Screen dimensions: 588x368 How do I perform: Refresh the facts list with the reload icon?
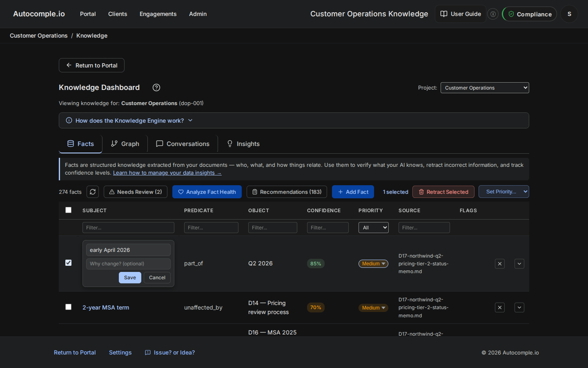pyautogui.click(x=93, y=192)
